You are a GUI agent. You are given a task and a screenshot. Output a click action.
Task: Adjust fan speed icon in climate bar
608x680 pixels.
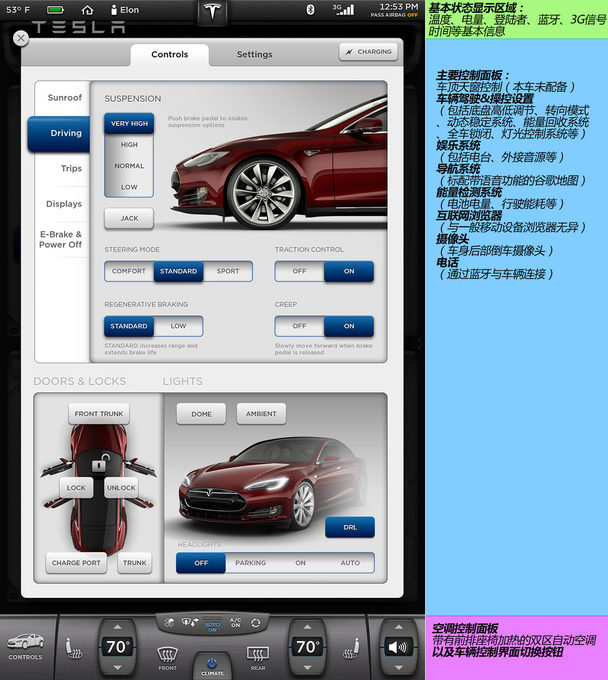click(169, 623)
